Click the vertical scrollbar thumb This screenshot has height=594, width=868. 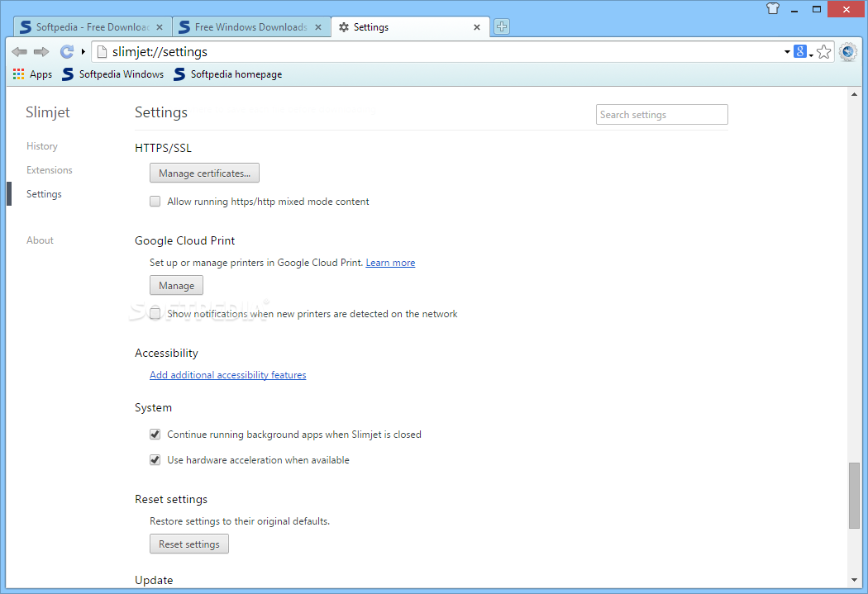[854, 496]
